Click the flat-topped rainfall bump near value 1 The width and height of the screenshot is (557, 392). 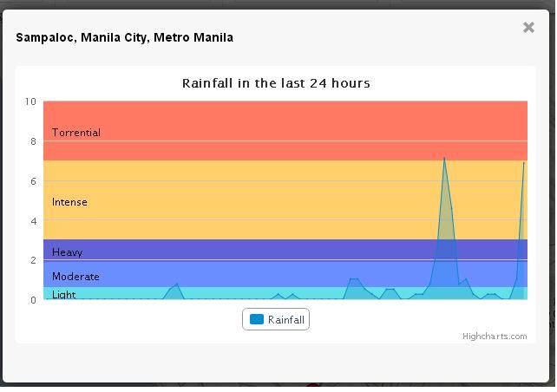coord(354,279)
